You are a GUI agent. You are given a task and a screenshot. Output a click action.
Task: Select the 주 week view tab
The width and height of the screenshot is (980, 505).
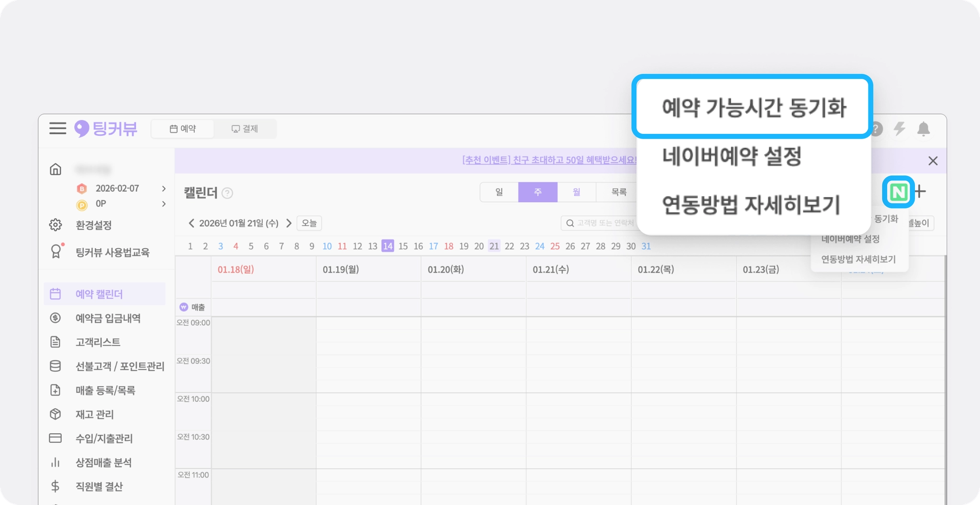(538, 192)
